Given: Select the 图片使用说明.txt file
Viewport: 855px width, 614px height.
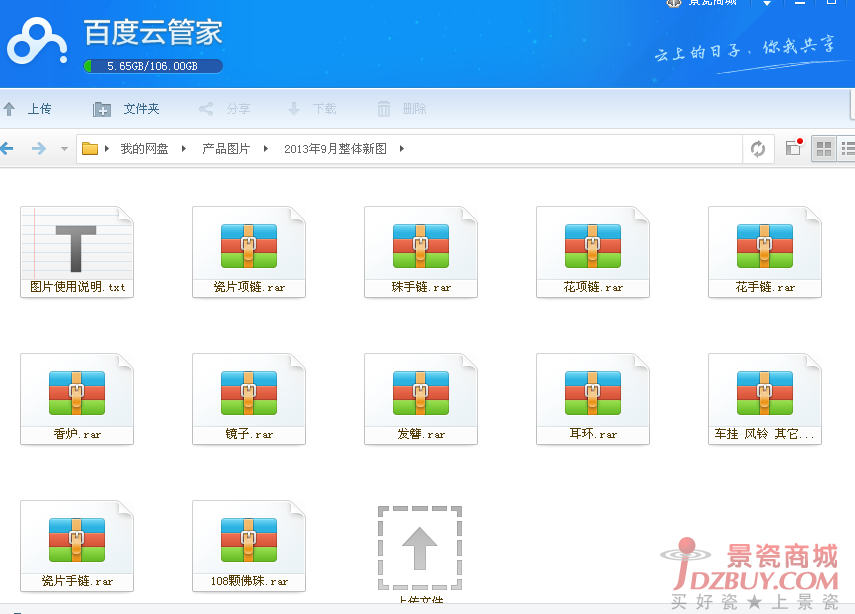Looking at the screenshot, I should [x=77, y=250].
